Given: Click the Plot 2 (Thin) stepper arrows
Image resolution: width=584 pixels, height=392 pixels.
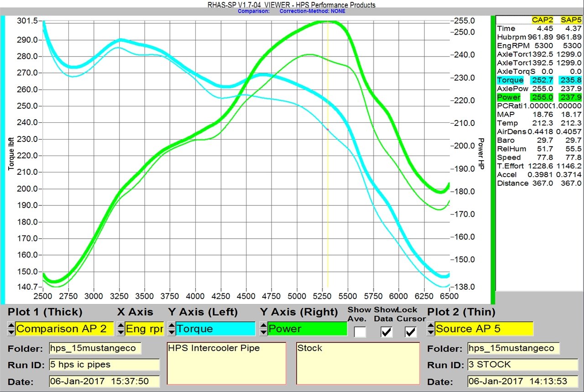Looking at the screenshot, I should coord(431,329).
